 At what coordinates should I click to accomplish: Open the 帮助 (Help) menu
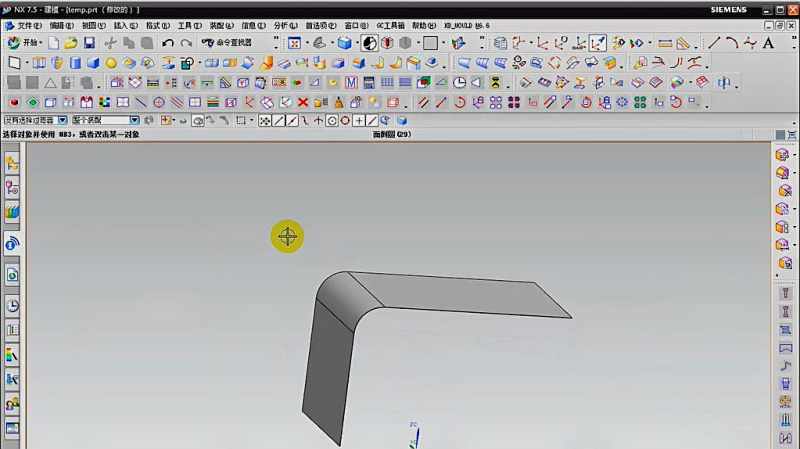click(424, 25)
